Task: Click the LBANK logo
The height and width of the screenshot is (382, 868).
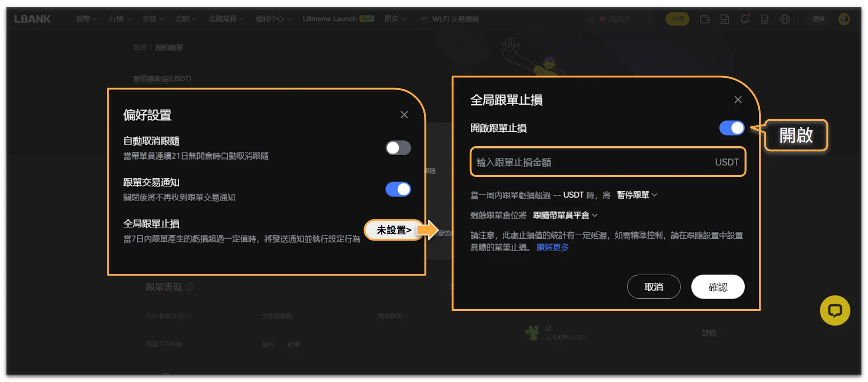Action: pos(33,19)
